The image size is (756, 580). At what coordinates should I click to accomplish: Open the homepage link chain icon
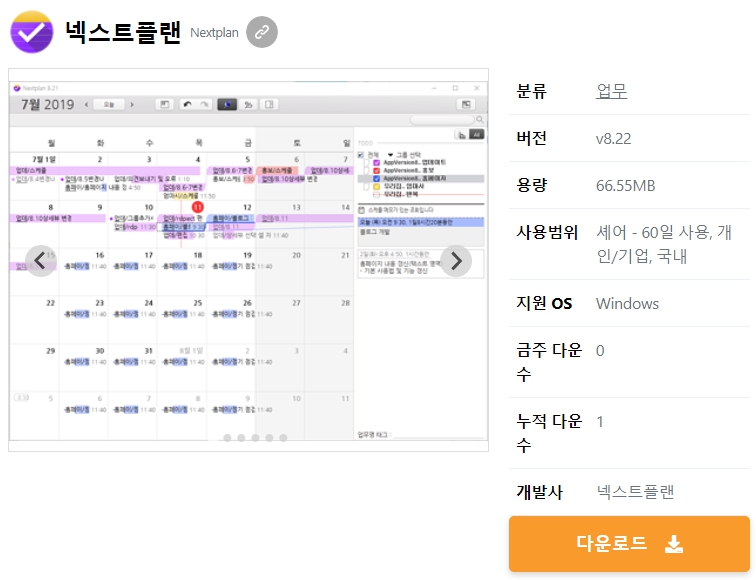pos(262,32)
